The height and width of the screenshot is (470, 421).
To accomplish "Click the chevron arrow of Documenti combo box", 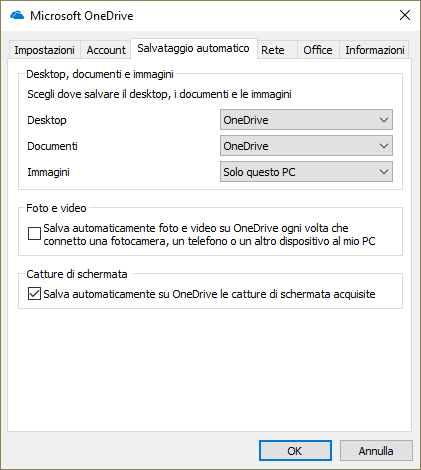I will coord(384,146).
